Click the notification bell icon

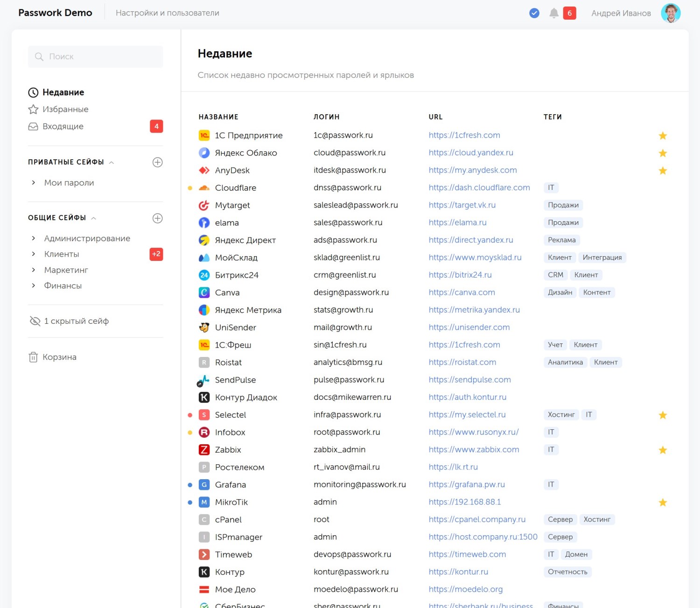(x=554, y=13)
